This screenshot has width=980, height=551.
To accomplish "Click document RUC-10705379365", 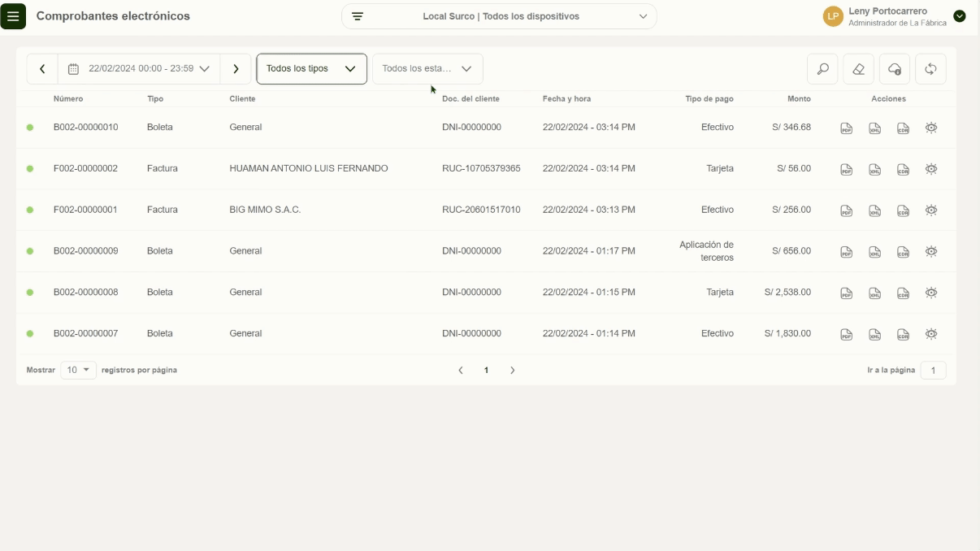I will (481, 168).
